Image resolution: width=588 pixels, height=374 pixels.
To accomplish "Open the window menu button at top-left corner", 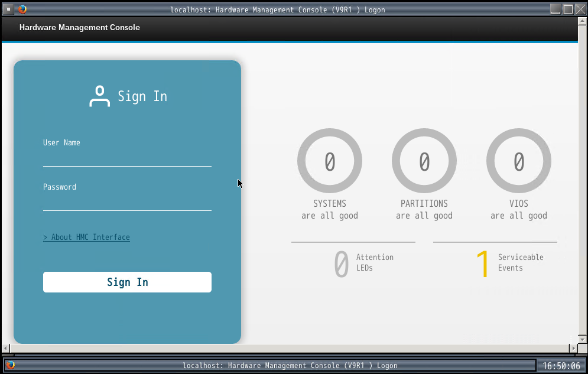I will 8,9.
